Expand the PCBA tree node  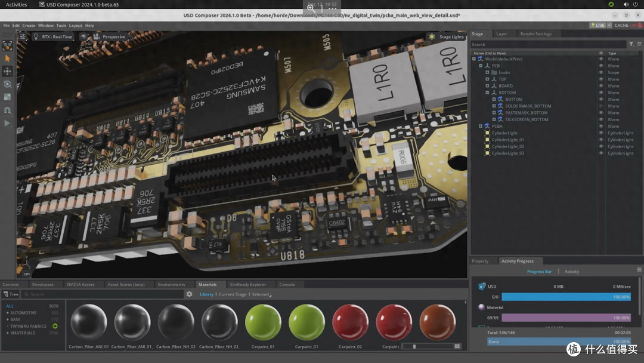click(x=481, y=126)
